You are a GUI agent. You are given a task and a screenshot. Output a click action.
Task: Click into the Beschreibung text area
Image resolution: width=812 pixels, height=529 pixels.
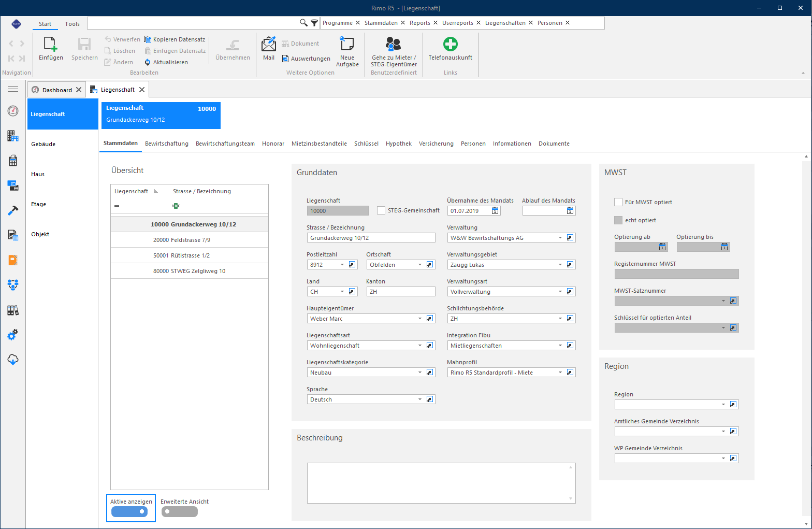[x=441, y=483]
